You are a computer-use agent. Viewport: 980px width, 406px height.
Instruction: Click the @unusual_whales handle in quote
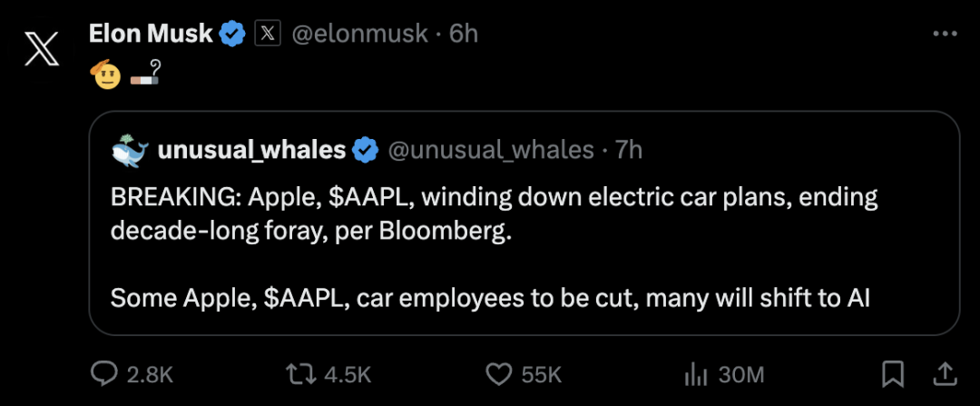[491, 150]
